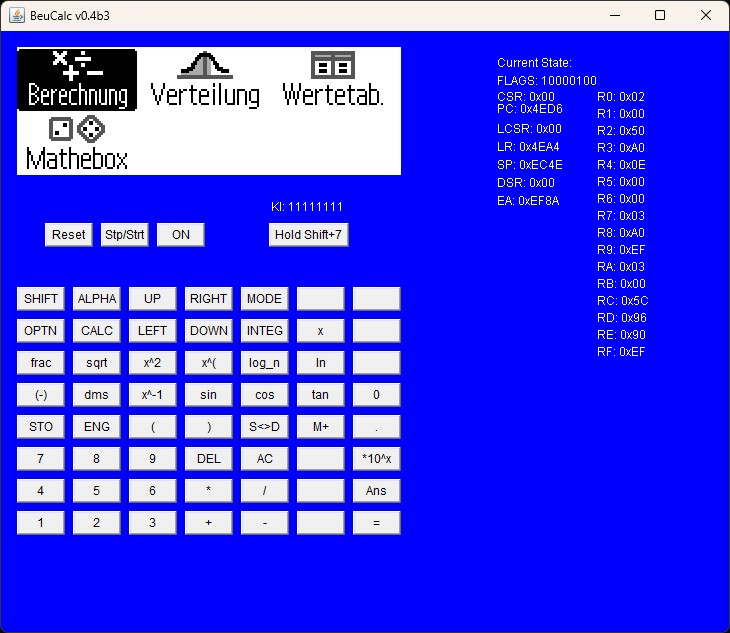The image size is (730, 633).
Task: Click the sqrt key
Action: (96, 363)
